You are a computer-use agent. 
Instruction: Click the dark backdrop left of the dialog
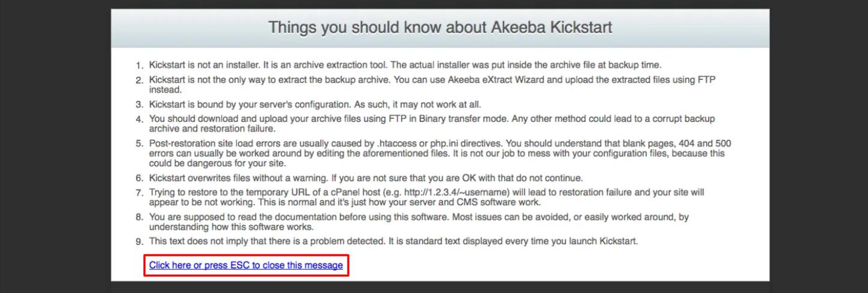pyautogui.click(x=55, y=146)
